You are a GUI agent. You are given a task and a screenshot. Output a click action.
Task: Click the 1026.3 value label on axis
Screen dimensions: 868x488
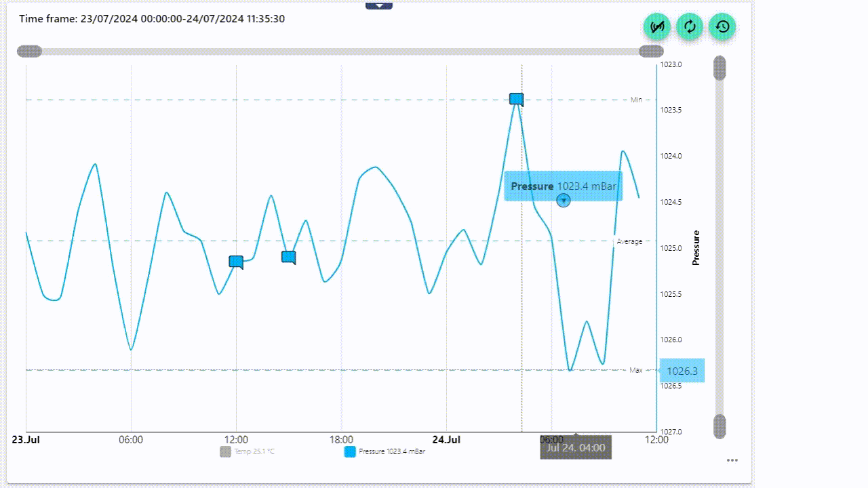[x=682, y=371]
